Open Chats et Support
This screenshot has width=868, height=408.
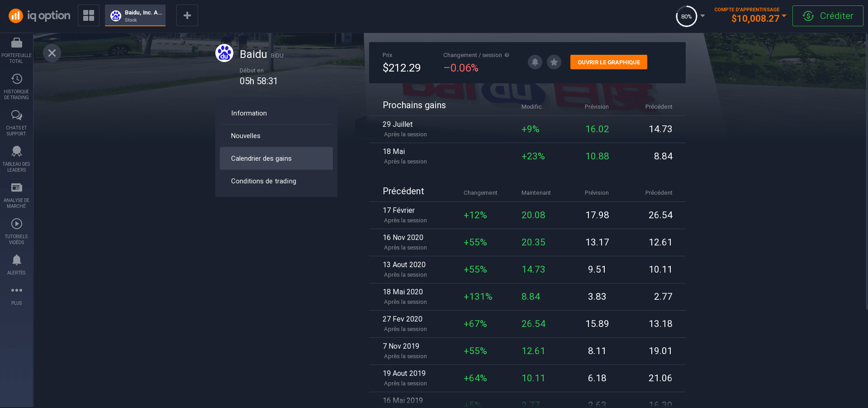16,123
